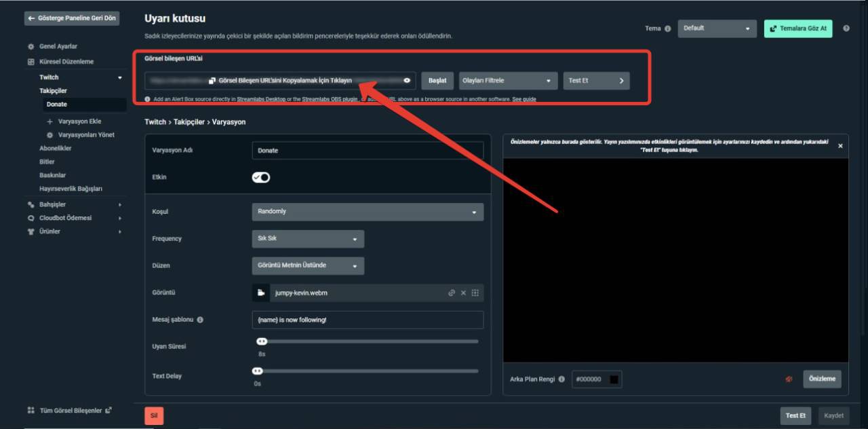Click the grid icon beside Tüm Görsel Bileşenler
868x429 pixels.
[31, 411]
